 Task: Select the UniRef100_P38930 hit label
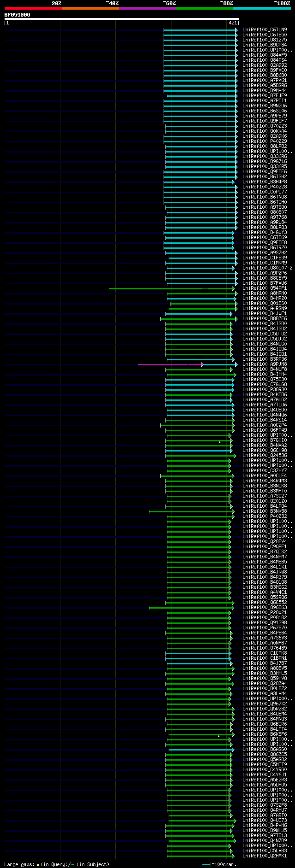(x=265, y=389)
